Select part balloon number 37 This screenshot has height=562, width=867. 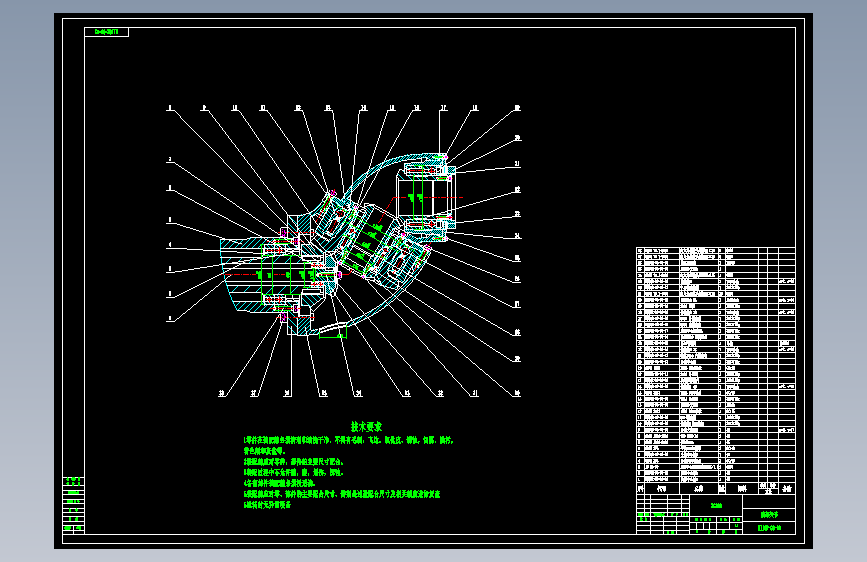tap(254, 393)
